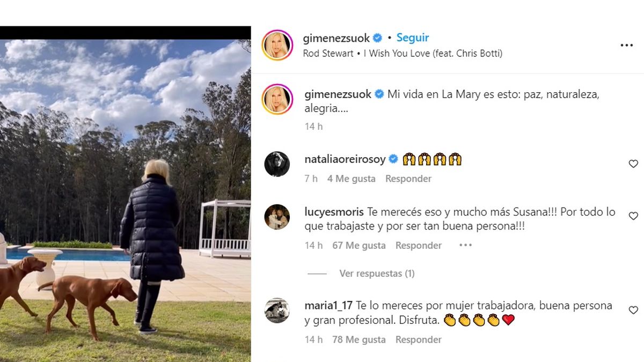Screen dimensions: 644x362
Task: Click the gimenezsuok avatar beside caption
Action: pyautogui.click(x=277, y=99)
